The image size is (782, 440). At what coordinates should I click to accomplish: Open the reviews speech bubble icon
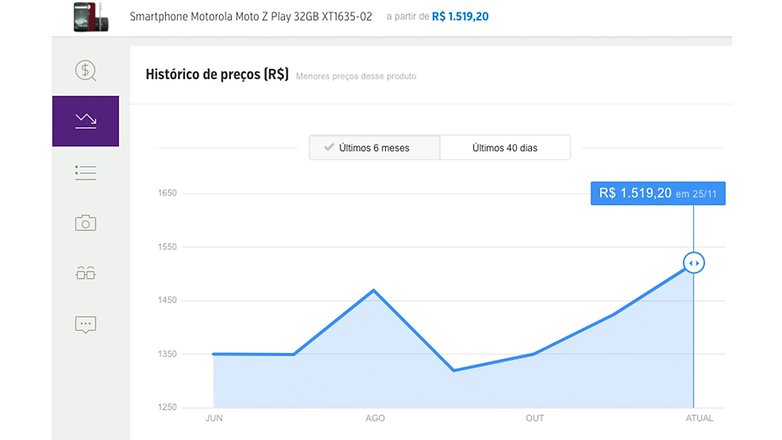[86, 324]
